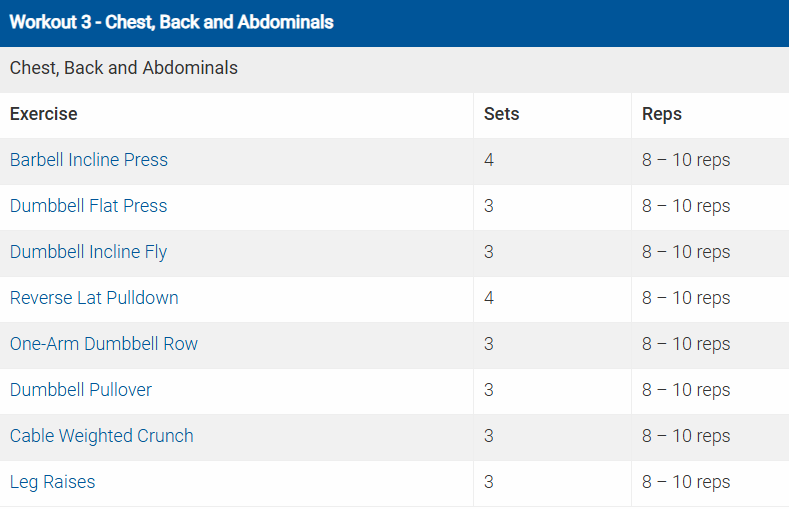Open the Barbell Incline Press link

(89, 160)
